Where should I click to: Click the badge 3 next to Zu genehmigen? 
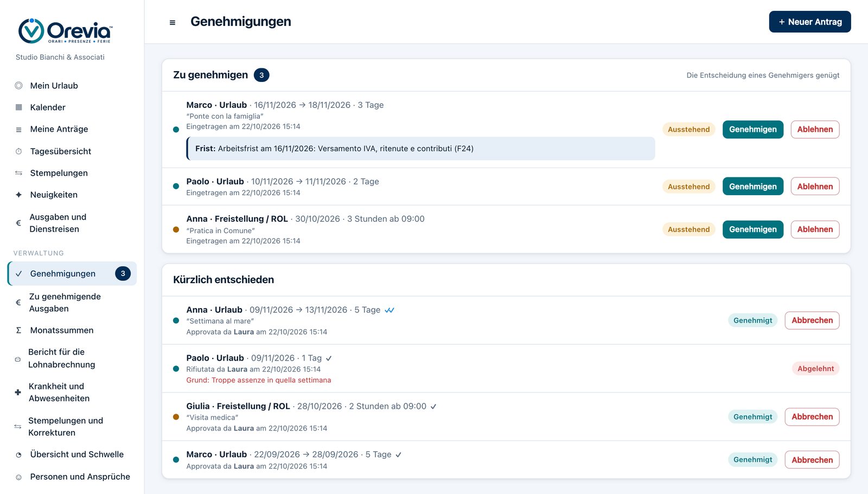tap(261, 75)
